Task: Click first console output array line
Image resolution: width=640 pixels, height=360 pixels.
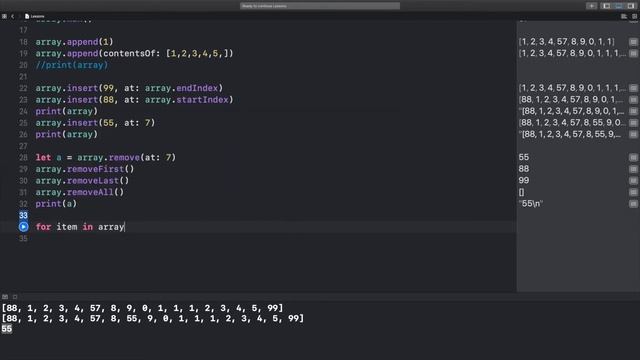Action: pos(142,308)
